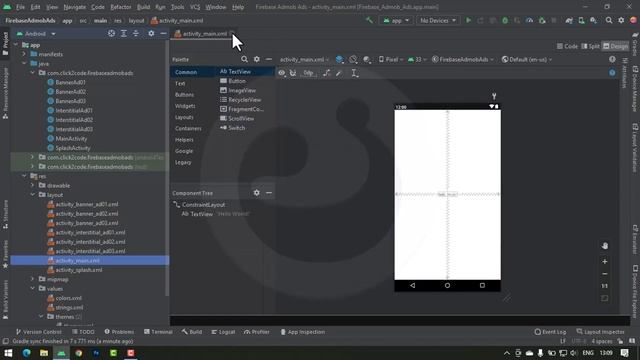Image resolution: width=640 pixels, height=360 pixels.
Task: Click the Clear All Constraints icon
Action: click(327, 73)
